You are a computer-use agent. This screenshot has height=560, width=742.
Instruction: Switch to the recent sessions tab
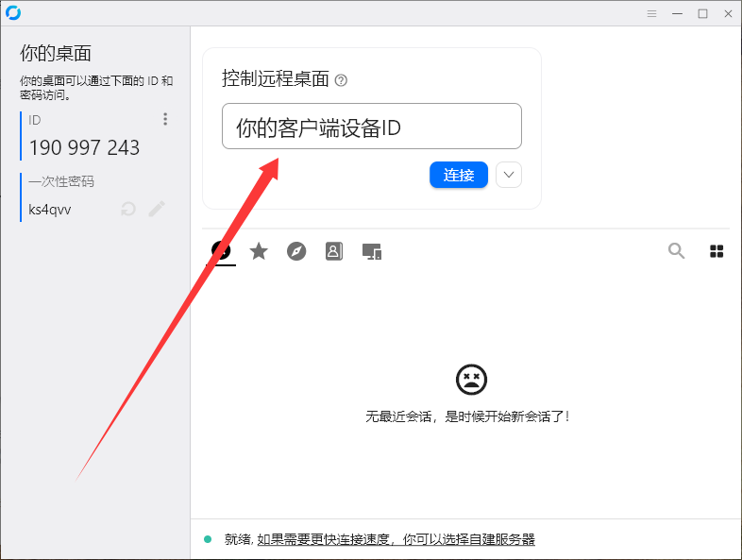click(221, 251)
